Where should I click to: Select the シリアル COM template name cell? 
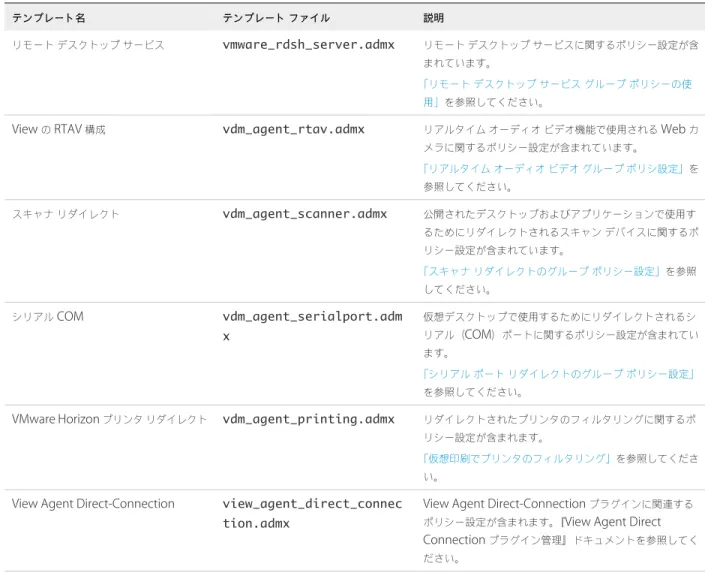click(x=48, y=317)
